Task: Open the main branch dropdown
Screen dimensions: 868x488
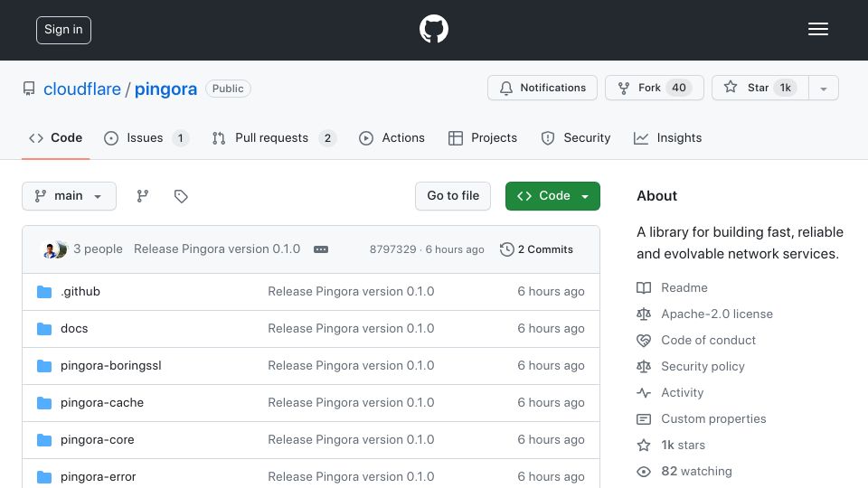Action: coord(70,196)
